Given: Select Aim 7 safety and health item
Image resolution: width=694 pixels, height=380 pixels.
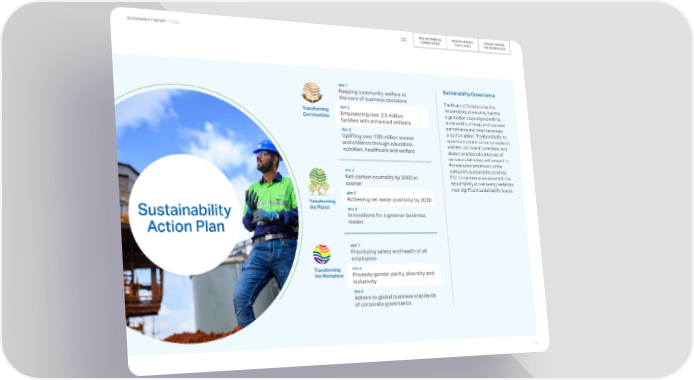Looking at the screenshot, I should (389, 252).
